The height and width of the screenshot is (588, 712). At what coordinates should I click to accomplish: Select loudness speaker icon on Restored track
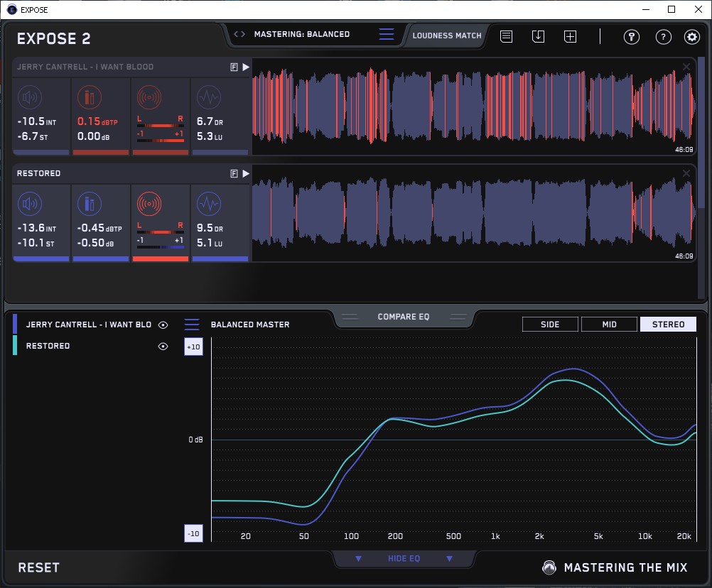pos(30,205)
